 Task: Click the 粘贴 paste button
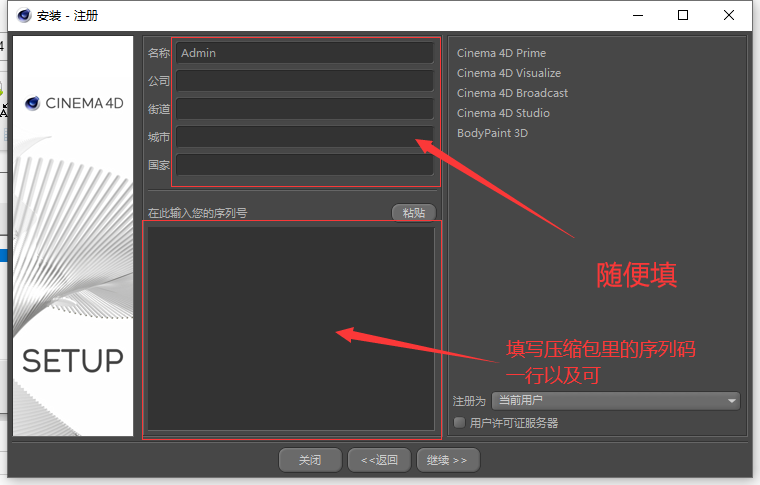point(414,213)
